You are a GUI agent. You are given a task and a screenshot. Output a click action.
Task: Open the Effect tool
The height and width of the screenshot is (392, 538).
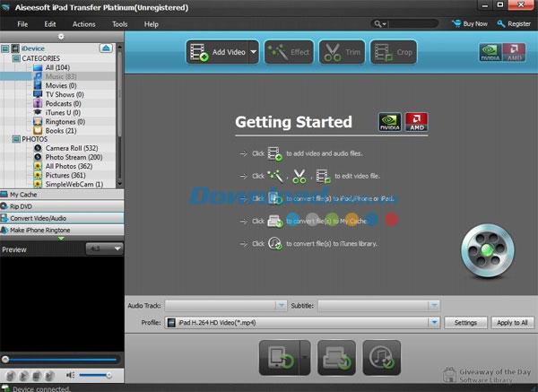click(287, 52)
